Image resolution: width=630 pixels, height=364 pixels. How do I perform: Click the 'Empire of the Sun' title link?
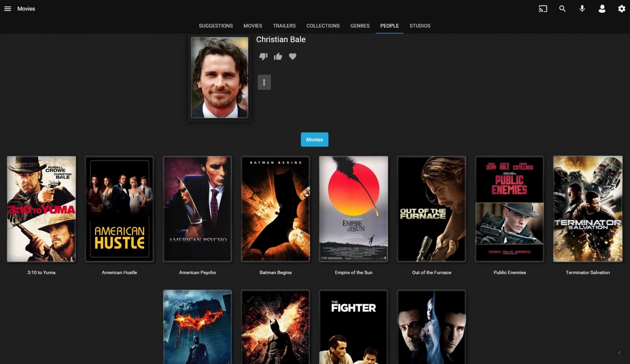click(354, 272)
